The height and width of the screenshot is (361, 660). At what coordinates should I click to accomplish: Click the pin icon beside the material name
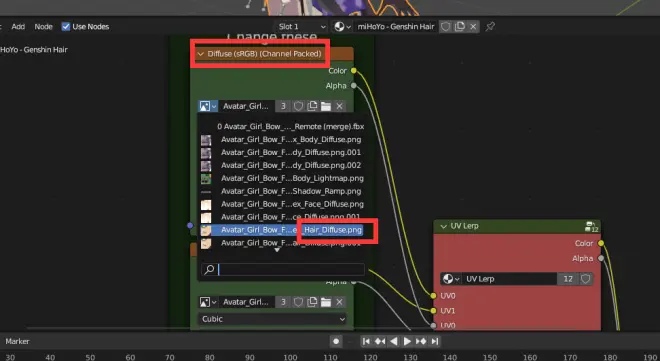(x=490, y=27)
